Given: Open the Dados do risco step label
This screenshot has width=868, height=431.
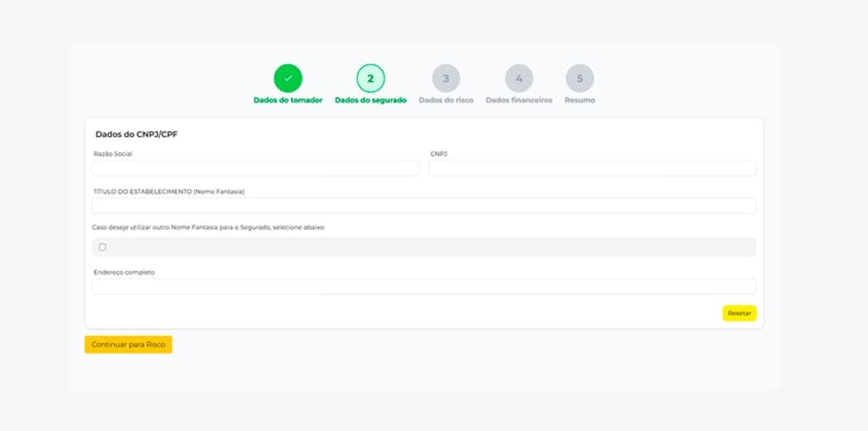Looking at the screenshot, I should pos(446,101).
